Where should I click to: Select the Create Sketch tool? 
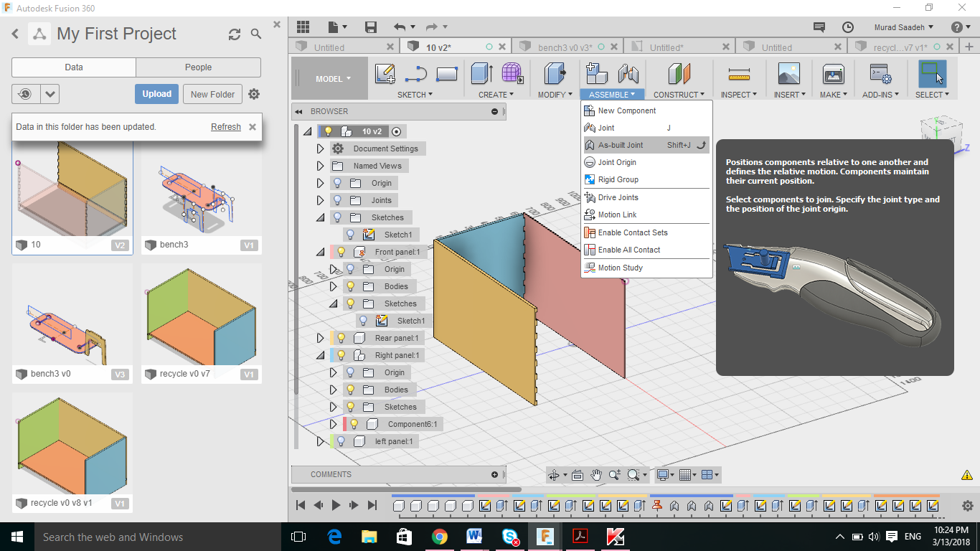385,74
